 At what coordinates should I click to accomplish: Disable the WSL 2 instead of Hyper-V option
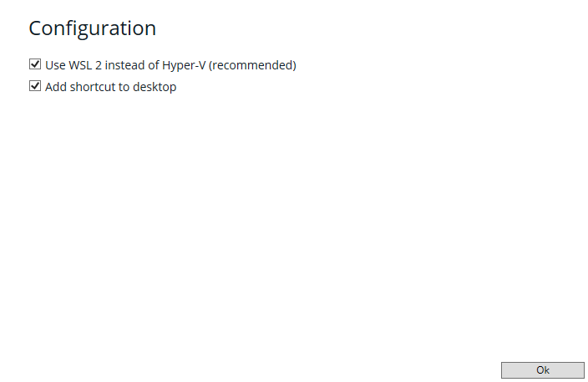(35, 64)
